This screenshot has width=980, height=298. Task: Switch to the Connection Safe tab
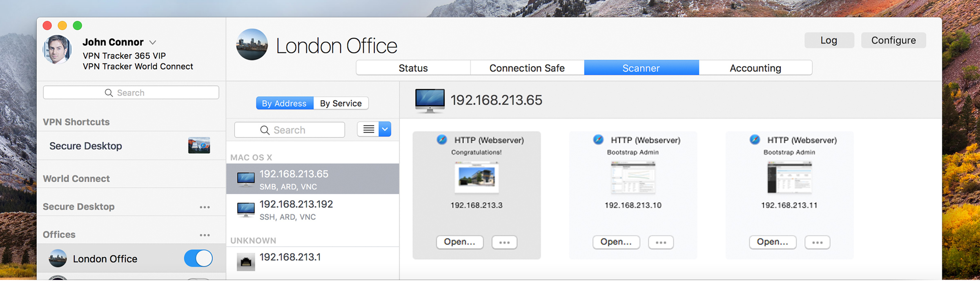(527, 68)
